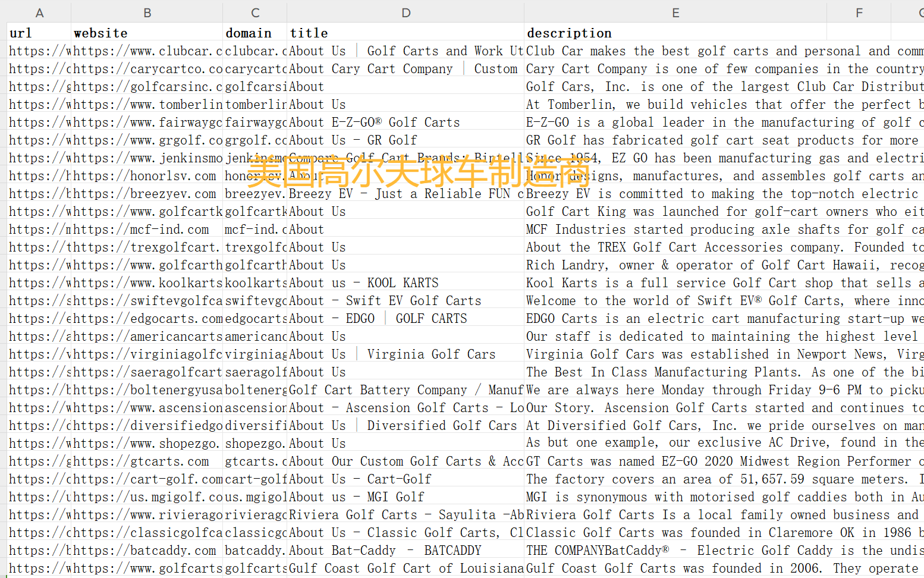Screen dimensions: 924x578
Task: Click the 'domain' header cell
Action: 255,33
